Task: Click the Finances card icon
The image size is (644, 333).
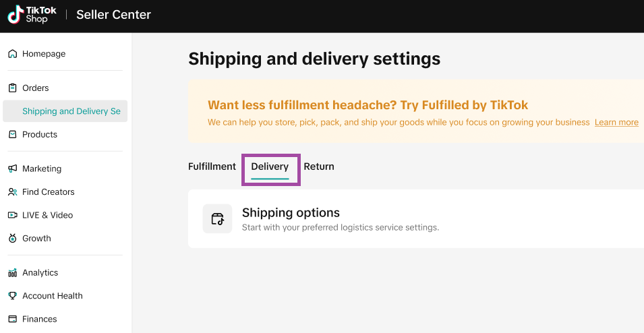Action: (12, 320)
